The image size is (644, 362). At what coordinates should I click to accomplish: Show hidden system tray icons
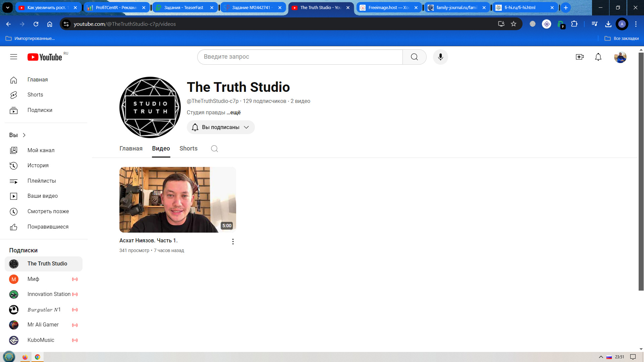pos(601,357)
